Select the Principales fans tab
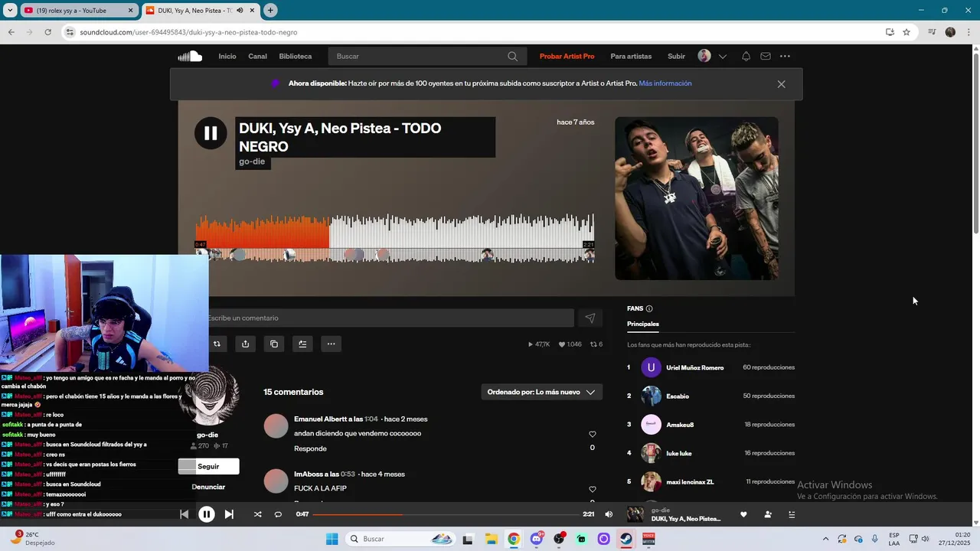The width and height of the screenshot is (980, 551). pos(643,324)
